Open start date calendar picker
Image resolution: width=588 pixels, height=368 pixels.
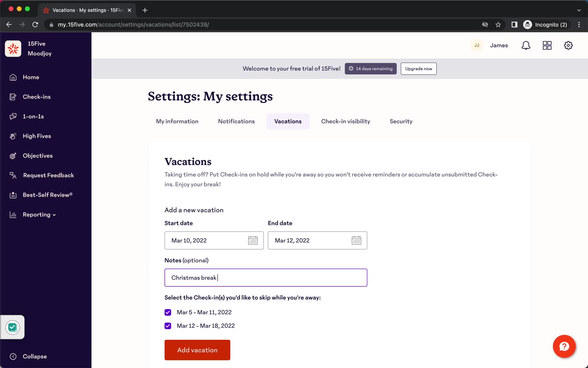coord(253,240)
